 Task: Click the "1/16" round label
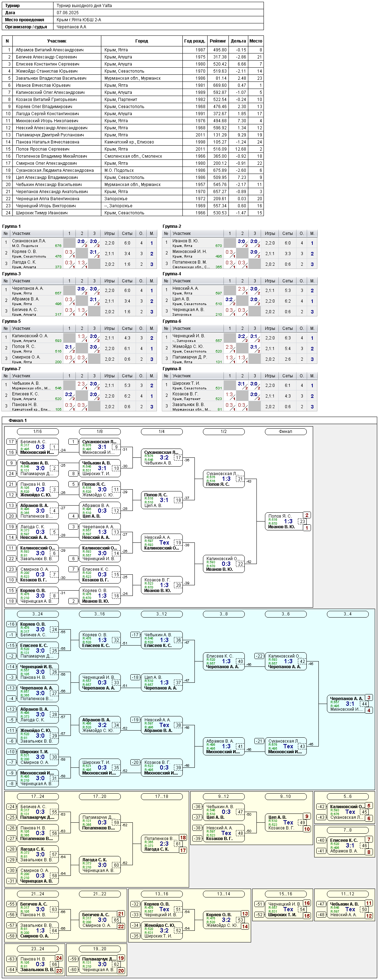(x=38, y=432)
